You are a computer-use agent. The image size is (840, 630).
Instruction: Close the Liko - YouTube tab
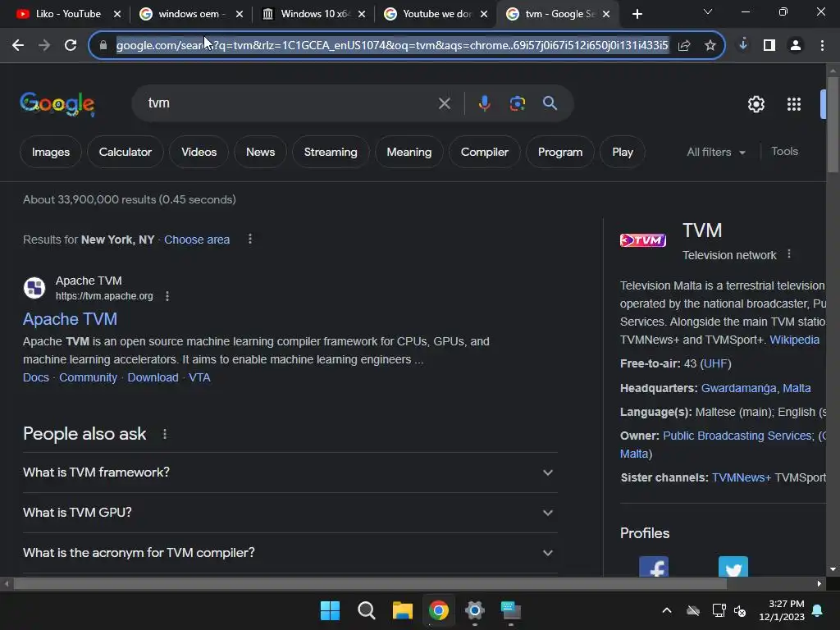pyautogui.click(x=117, y=15)
